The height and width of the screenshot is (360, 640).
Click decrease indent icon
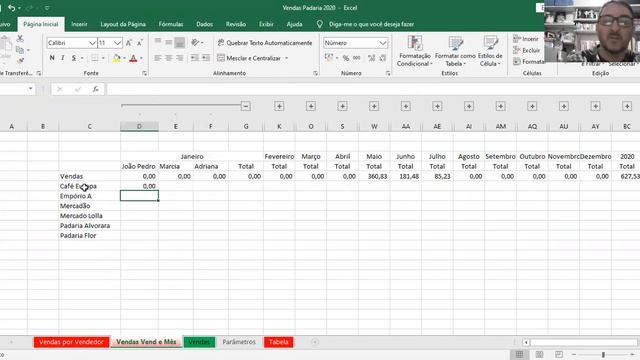(195, 58)
